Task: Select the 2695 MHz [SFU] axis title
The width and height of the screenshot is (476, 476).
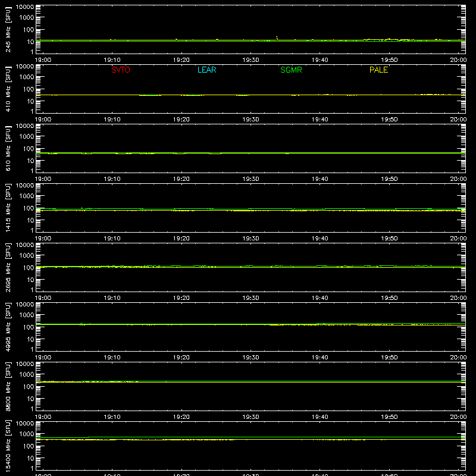Action: point(8,268)
